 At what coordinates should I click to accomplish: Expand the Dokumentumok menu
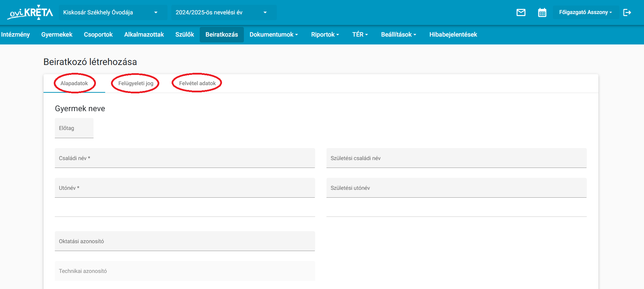[274, 35]
